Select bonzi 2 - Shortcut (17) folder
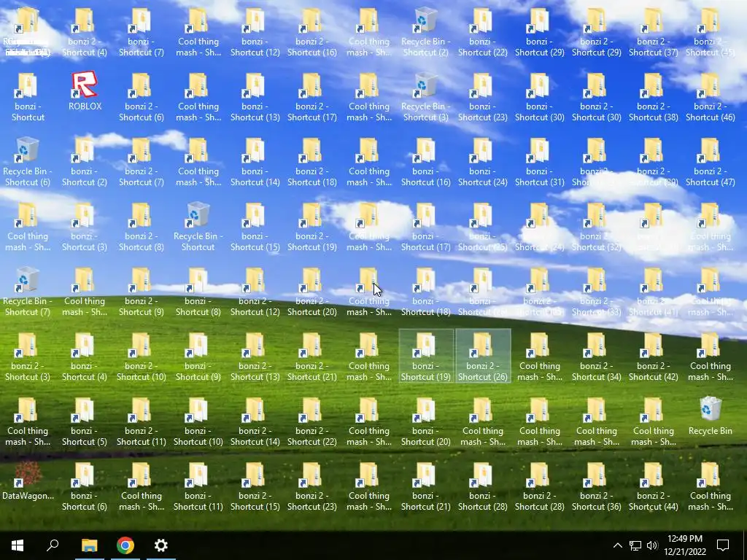The height and width of the screenshot is (560, 747). pyautogui.click(x=312, y=97)
